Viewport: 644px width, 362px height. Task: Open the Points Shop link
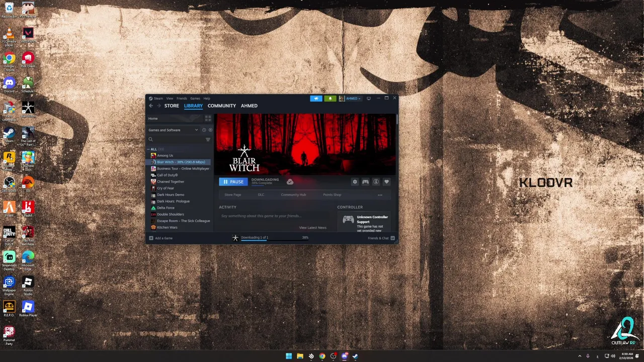coord(332,195)
